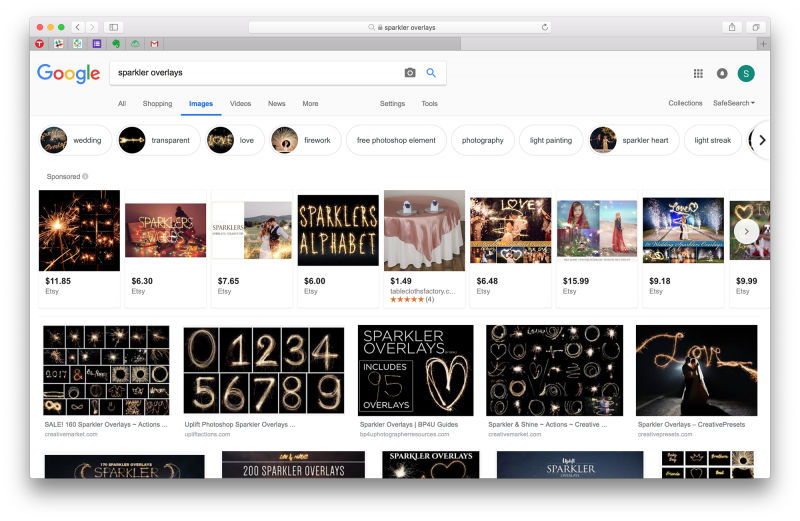
Task: Expand the SafeSearch dropdown
Action: (734, 103)
